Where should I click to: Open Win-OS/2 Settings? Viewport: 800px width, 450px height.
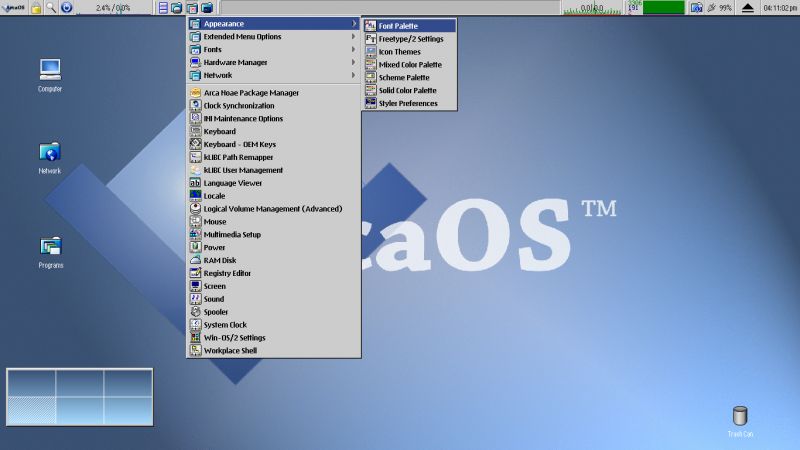273,338
